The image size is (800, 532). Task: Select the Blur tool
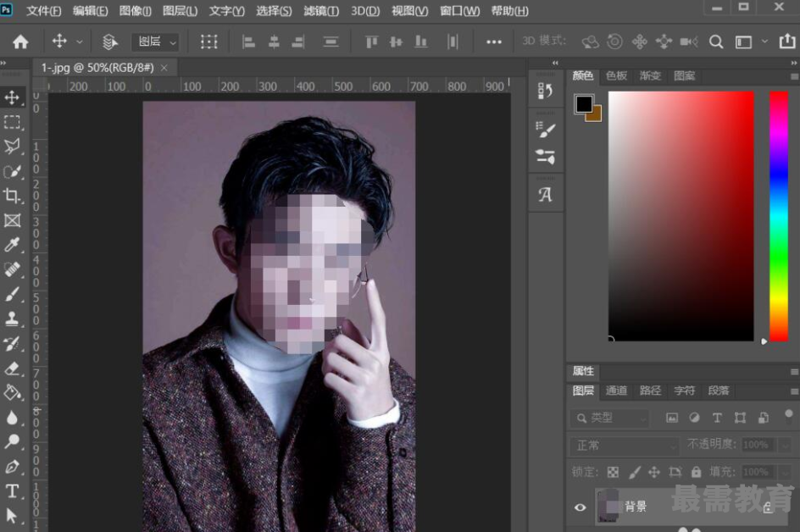(x=12, y=418)
